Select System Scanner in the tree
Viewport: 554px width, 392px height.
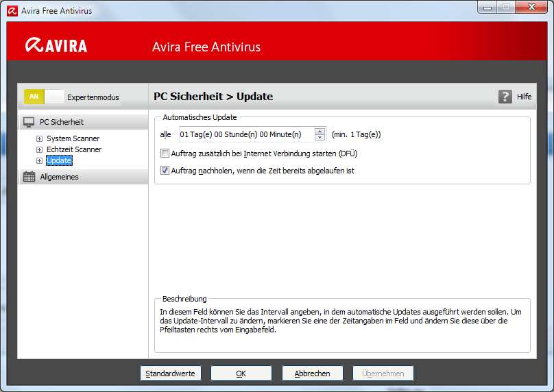[73, 138]
